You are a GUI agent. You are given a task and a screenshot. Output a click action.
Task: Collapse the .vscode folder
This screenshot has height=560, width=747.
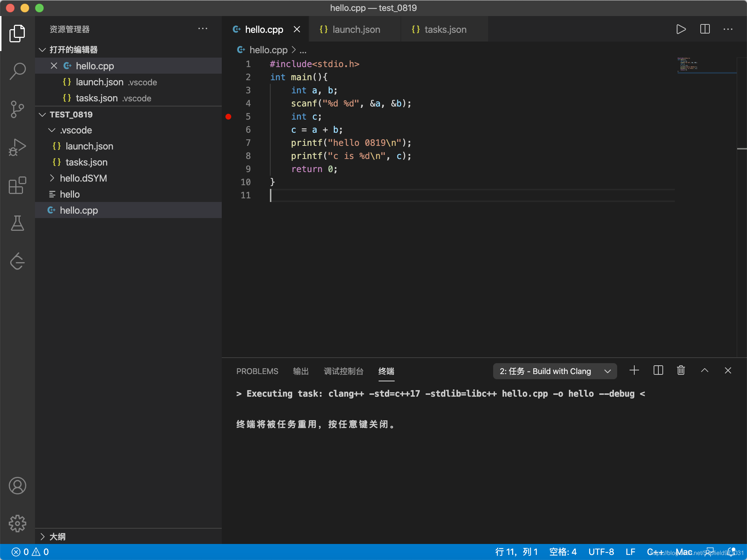[52, 130]
